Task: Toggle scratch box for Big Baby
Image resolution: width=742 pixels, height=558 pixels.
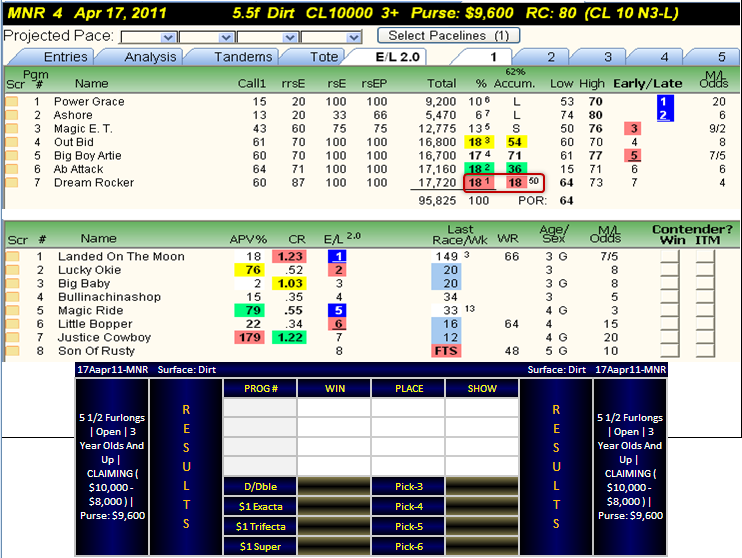Action: point(13,283)
